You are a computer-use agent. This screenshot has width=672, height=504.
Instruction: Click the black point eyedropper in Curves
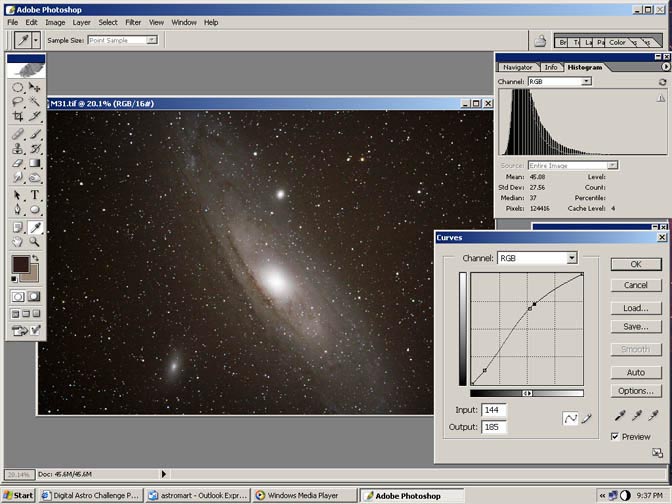(x=619, y=415)
